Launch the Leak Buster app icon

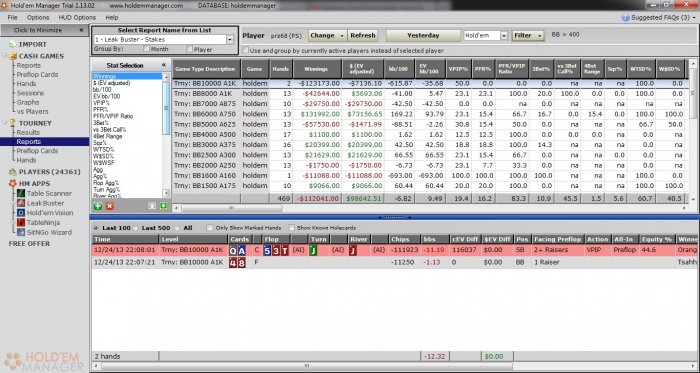coord(21,203)
